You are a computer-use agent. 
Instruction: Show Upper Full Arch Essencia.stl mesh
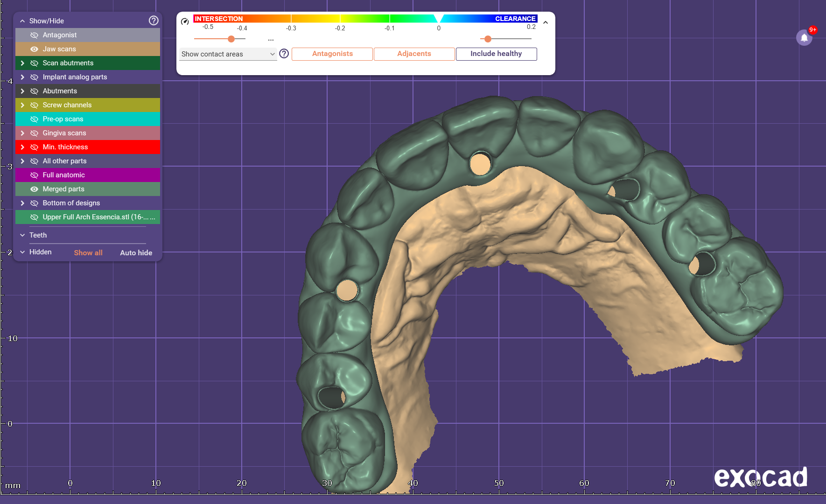(x=34, y=217)
